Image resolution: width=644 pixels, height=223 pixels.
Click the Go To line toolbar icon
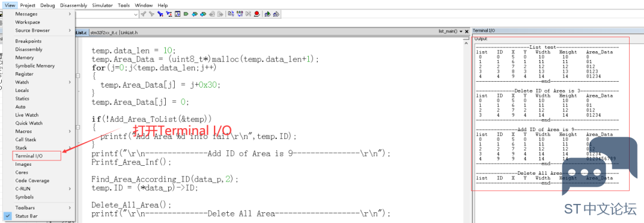pos(178,14)
